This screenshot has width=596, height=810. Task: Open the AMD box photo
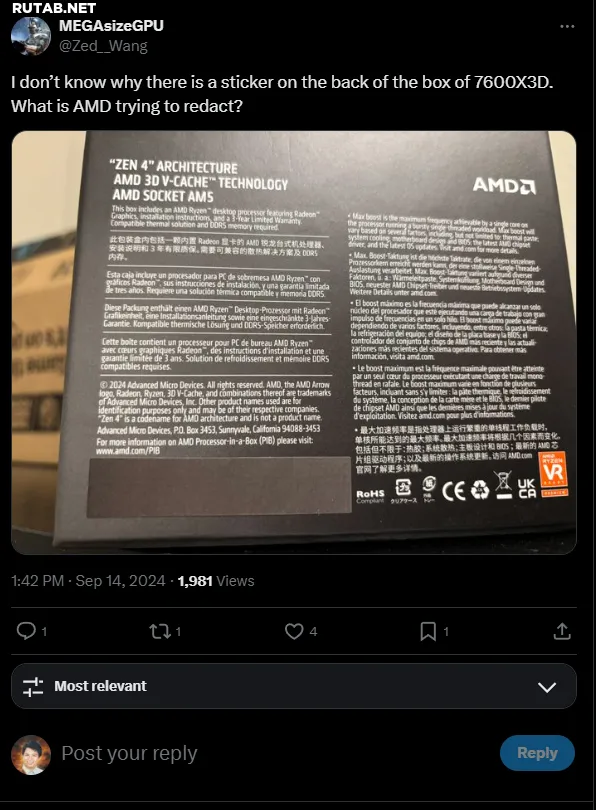pos(294,342)
